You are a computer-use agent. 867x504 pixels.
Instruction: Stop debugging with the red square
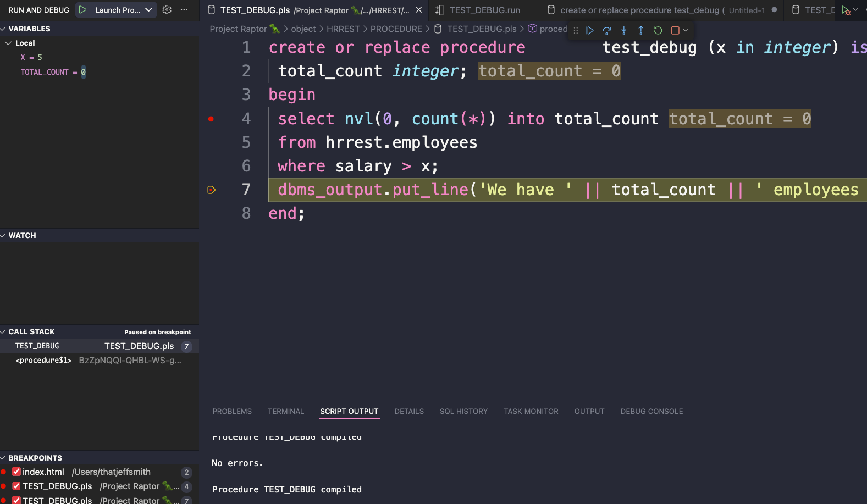click(675, 31)
